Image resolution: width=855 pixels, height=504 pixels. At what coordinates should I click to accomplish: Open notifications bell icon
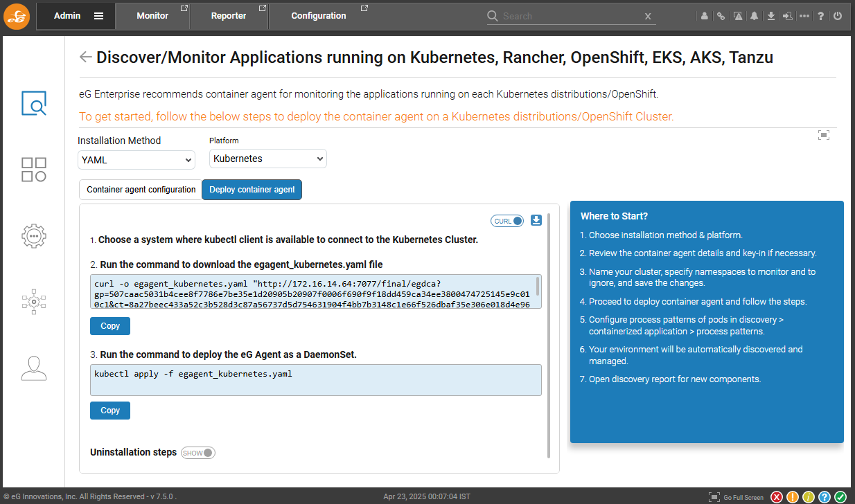[x=755, y=16]
